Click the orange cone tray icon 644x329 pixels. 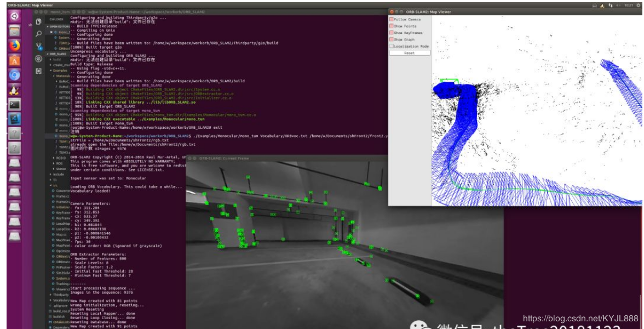coord(602,5)
